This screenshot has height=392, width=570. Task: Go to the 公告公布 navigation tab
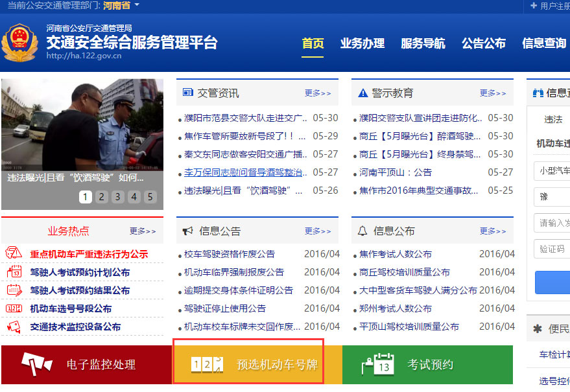coord(483,43)
